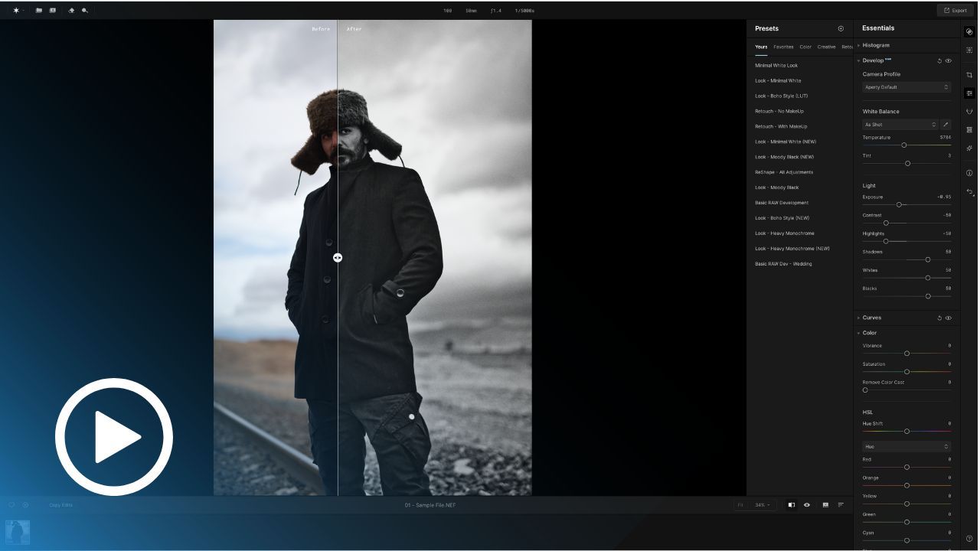This screenshot has height=551, width=980.
Task: Switch to the Creative presets tab
Action: [827, 47]
